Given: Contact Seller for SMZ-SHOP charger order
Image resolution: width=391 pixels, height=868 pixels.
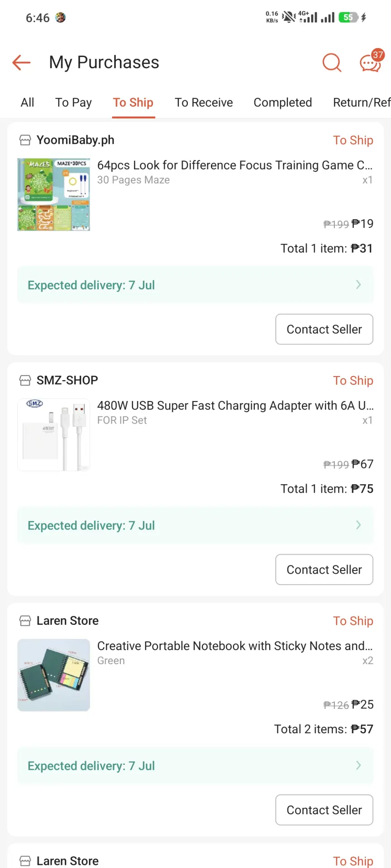Looking at the screenshot, I should 324,570.
